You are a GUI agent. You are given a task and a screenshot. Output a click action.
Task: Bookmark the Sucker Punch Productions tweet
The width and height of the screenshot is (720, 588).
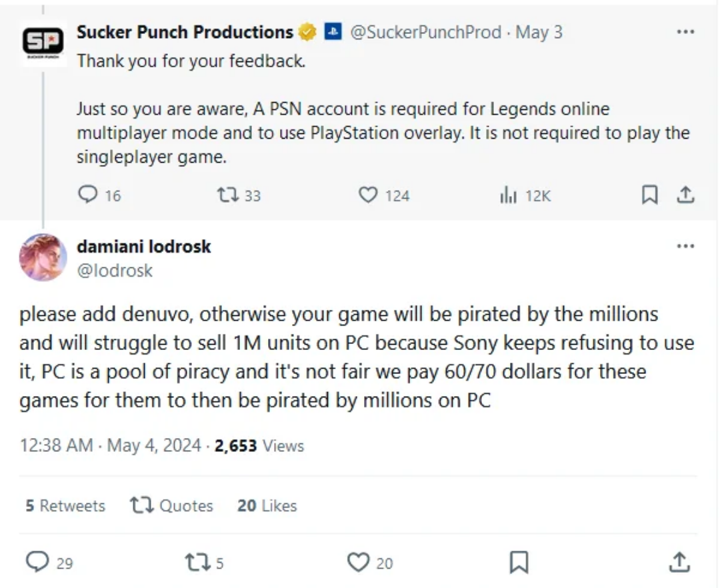649,195
